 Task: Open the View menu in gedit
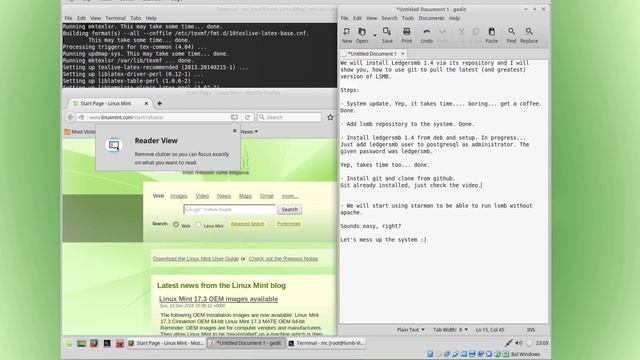pos(371,18)
